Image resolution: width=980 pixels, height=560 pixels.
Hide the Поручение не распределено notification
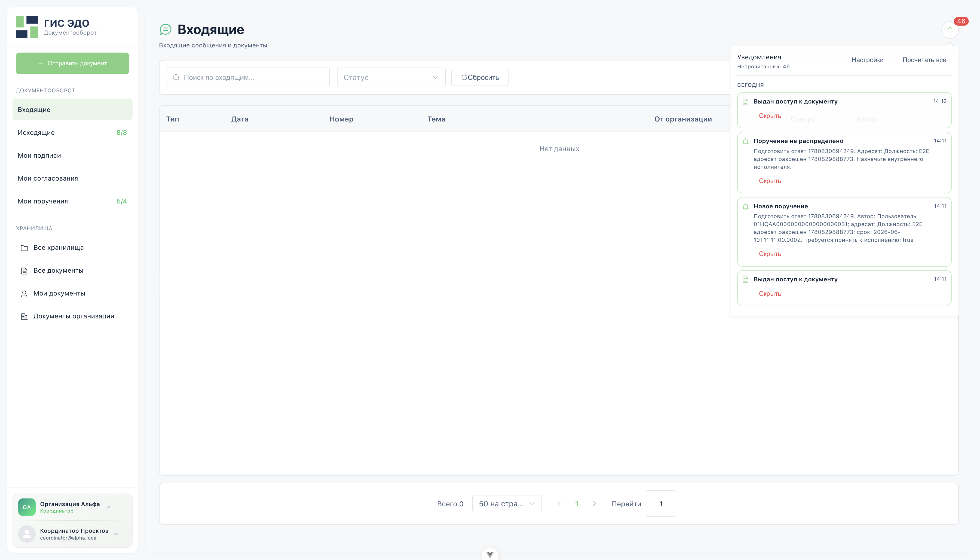pos(770,181)
